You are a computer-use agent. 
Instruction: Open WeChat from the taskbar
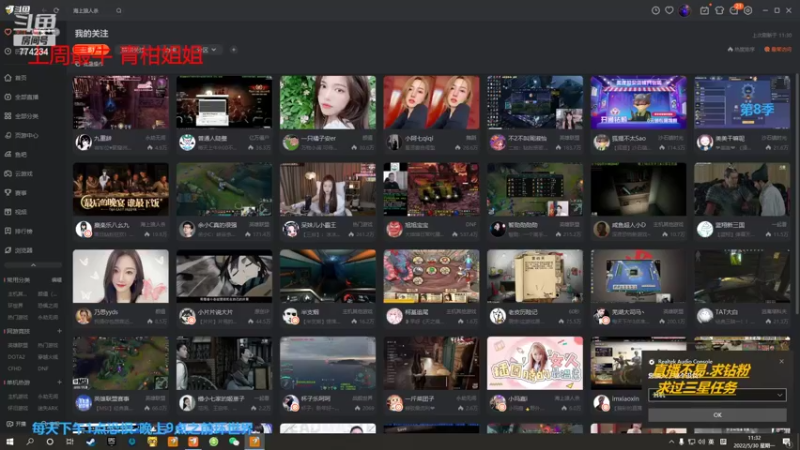234,442
